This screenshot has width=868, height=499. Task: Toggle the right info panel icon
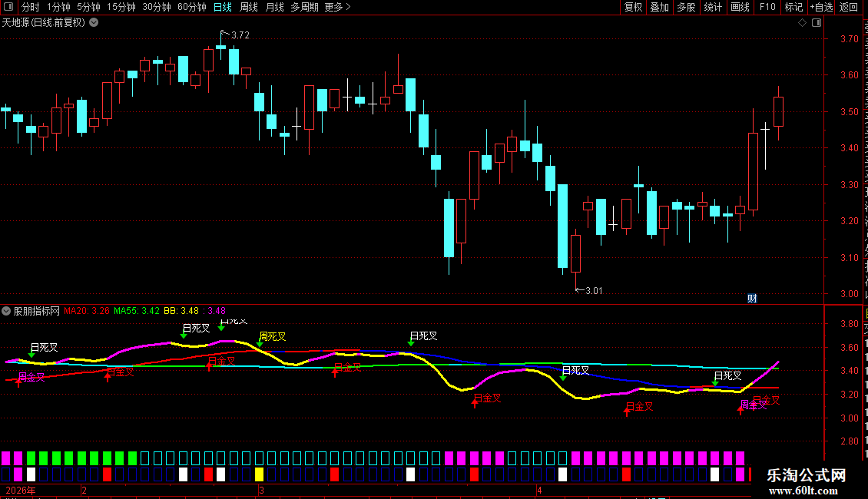point(817,23)
